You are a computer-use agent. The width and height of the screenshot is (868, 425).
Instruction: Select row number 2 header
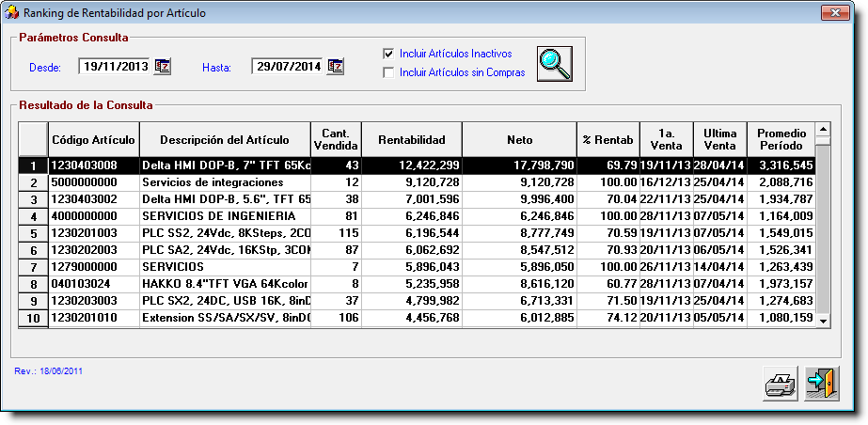pyautogui.click(x=33, y=182)
